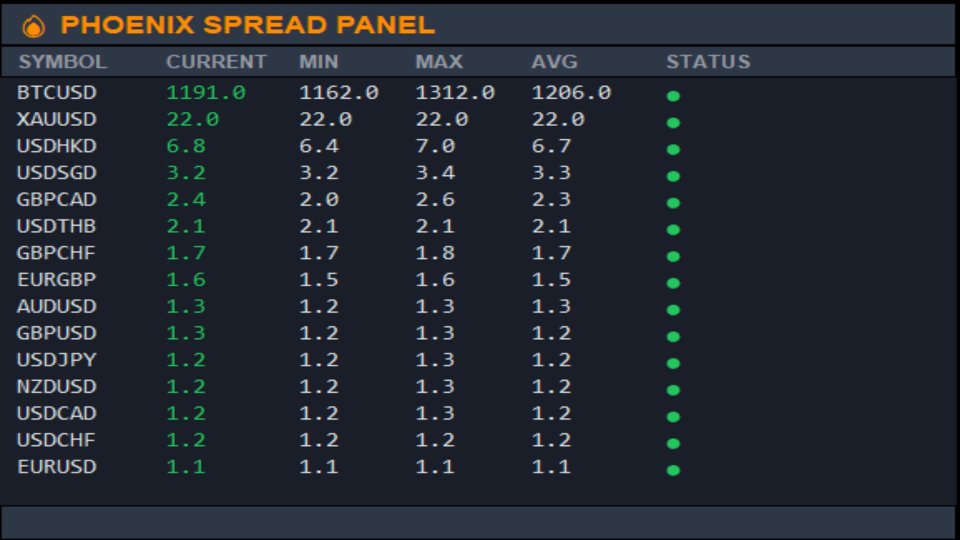Viewport: 960px width, 540px height.
Task: Click the USDJPY status indicator
Action: click(673, 363)
